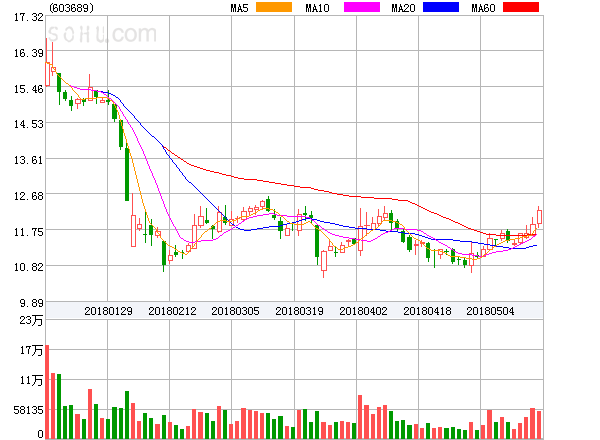
Task: Click the MA20 legend label
Action: pyautogui.click(x=403, y=8)
